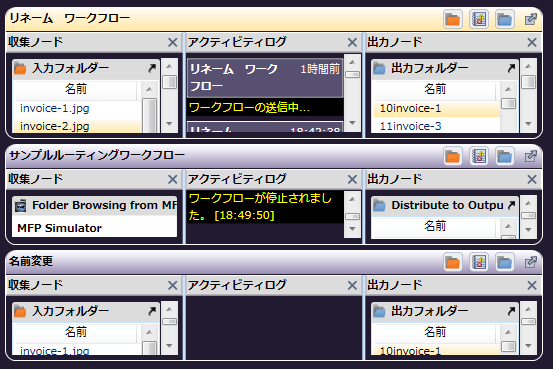
Task: Open activity log icon in リネーム ワークフロー header
Action: [479, 19]
